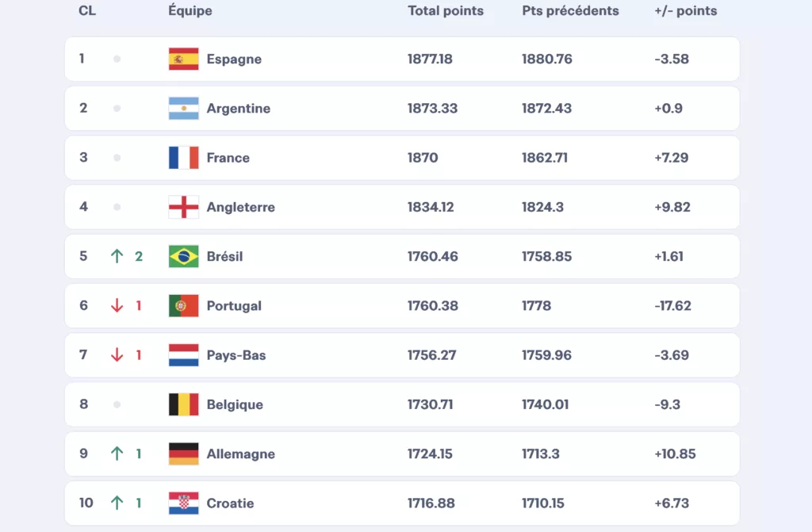812x532 pixels.
Task: Open the Espagne team link
Action: point(234,59)
